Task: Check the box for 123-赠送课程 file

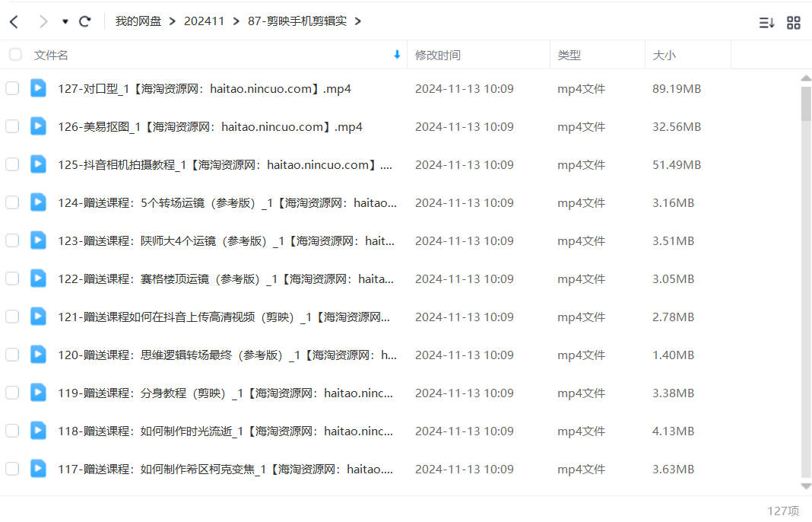Action: [12, 240]
